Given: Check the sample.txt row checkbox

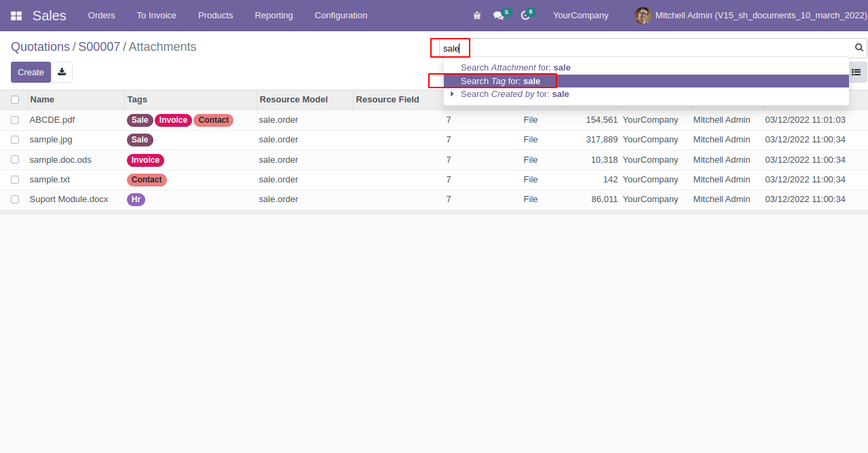Looking at the screenshot, I should 15,180.
